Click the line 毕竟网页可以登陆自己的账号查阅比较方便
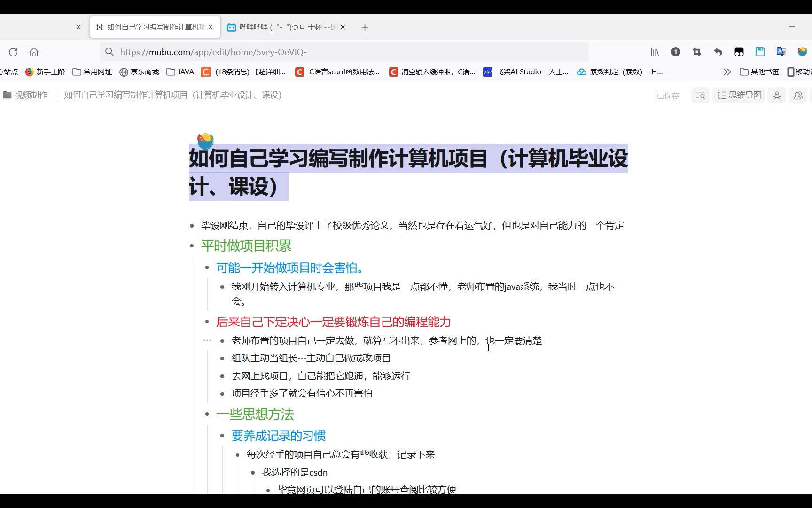The image size is (812, 508). (367, 489)
